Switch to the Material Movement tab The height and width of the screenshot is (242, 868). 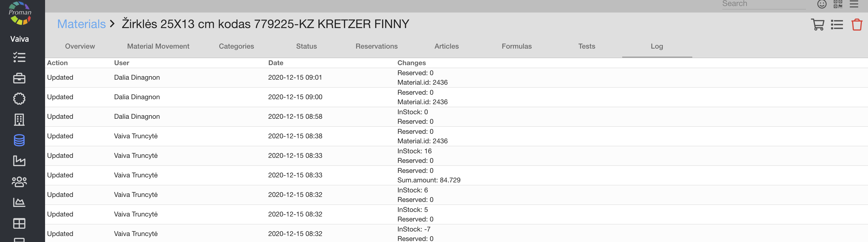pyautogui.click(x=158, y=46)
